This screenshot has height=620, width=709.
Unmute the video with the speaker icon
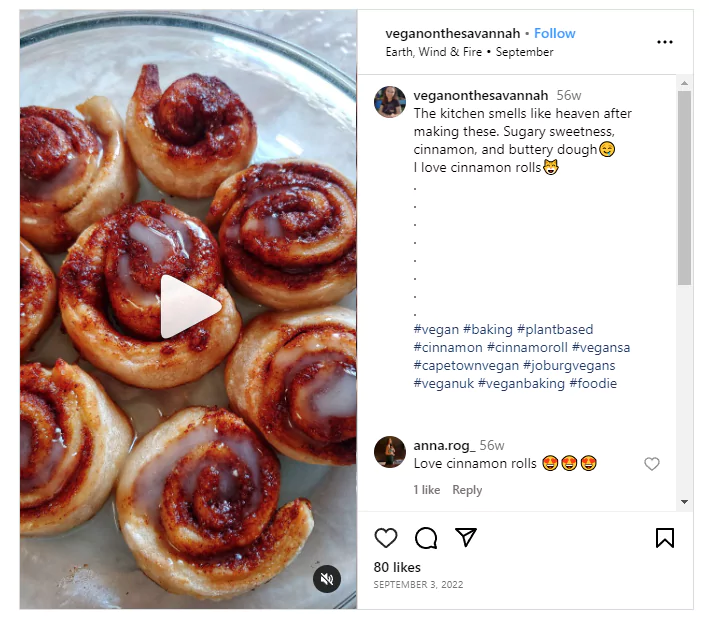325,578
